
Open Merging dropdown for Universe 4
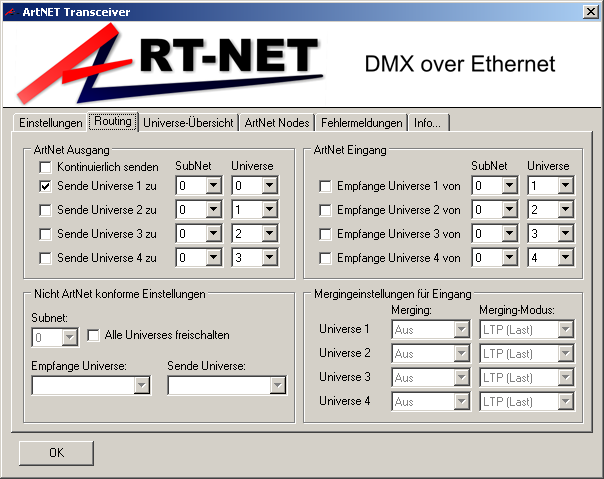(x=431, y=402)
